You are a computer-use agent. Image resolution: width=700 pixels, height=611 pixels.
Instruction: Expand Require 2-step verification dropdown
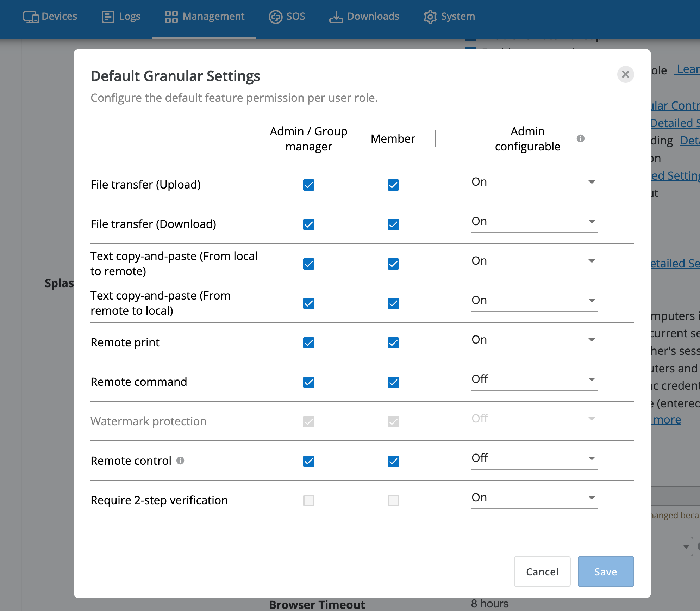click(x=535, y=498)
